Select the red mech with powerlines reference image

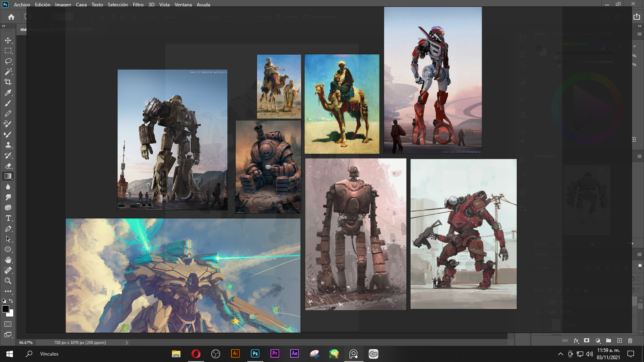pyautogui.click(x=464, y=234)
